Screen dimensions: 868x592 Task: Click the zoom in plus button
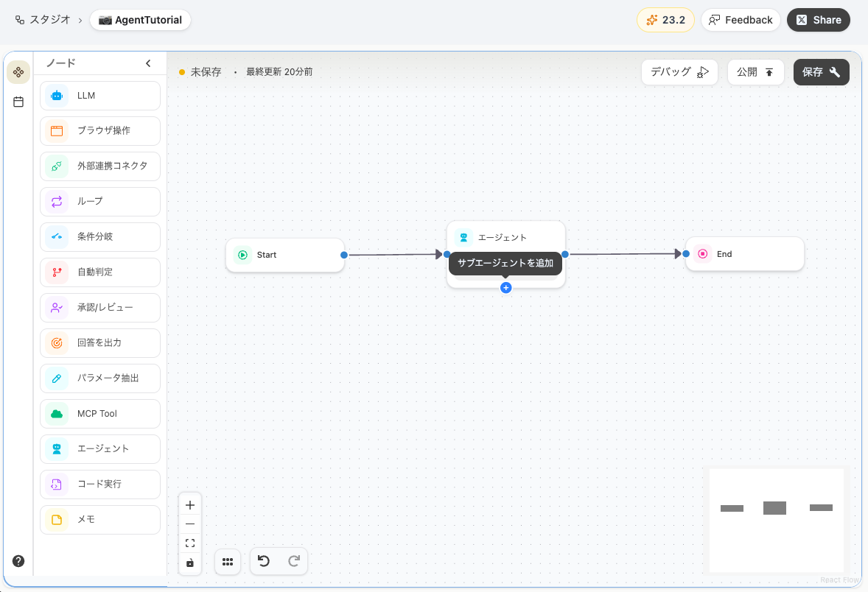[190, 505]
